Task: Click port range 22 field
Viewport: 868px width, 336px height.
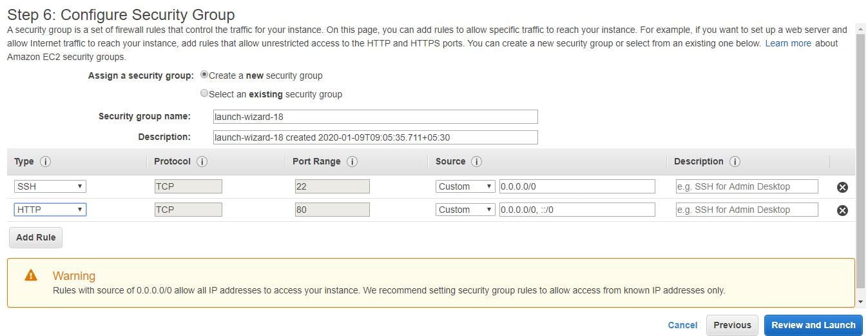Action: coord(332,186)
